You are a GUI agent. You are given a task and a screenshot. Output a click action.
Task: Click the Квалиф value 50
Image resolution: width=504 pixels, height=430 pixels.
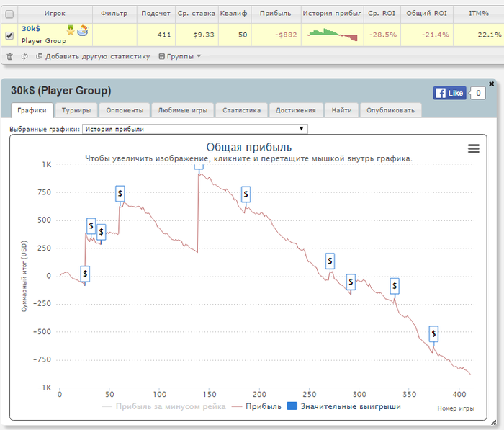pyautogui.click(x=243, y=35)
